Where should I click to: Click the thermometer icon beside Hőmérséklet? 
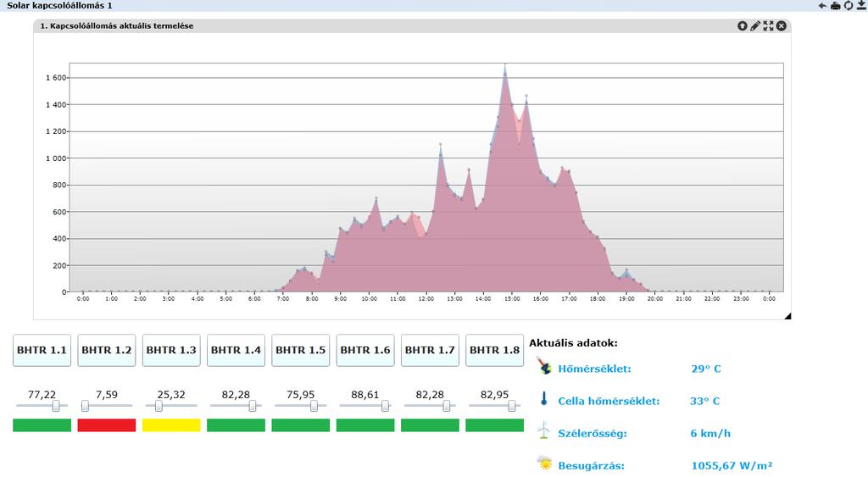(544, 366)
